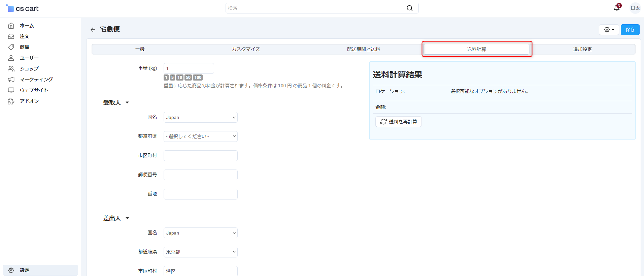Open the sender 国名 Japan dropdown

200,233
